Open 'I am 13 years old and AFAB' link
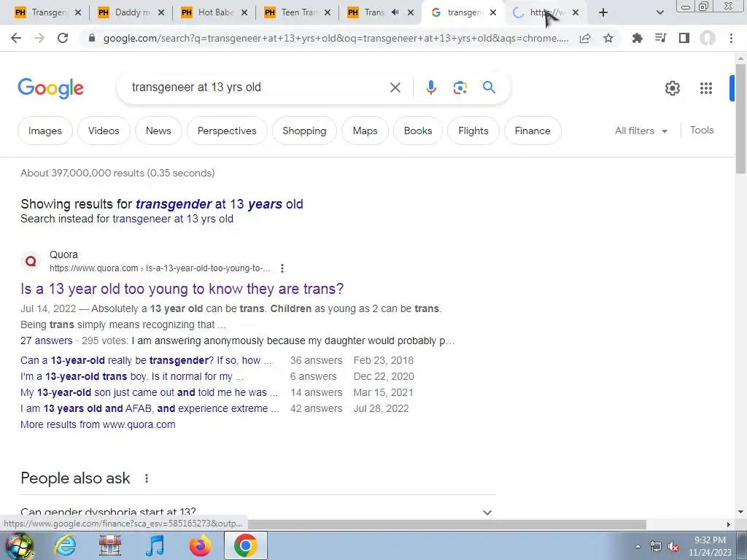This screenshot has width=747, height=560. click(x=150, y=408)
